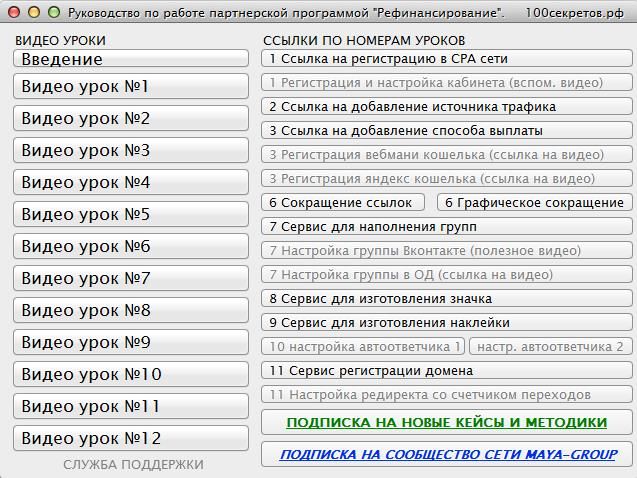Screen dimensions: 637x478
Task: Open Видео урок №12
Action: pos(131,439)
